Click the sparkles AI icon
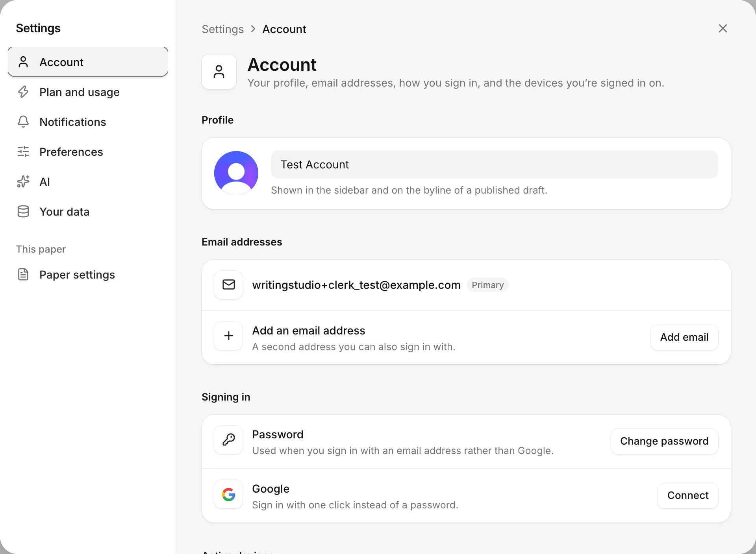The image size is (756, 554). [x=23, y=181]
